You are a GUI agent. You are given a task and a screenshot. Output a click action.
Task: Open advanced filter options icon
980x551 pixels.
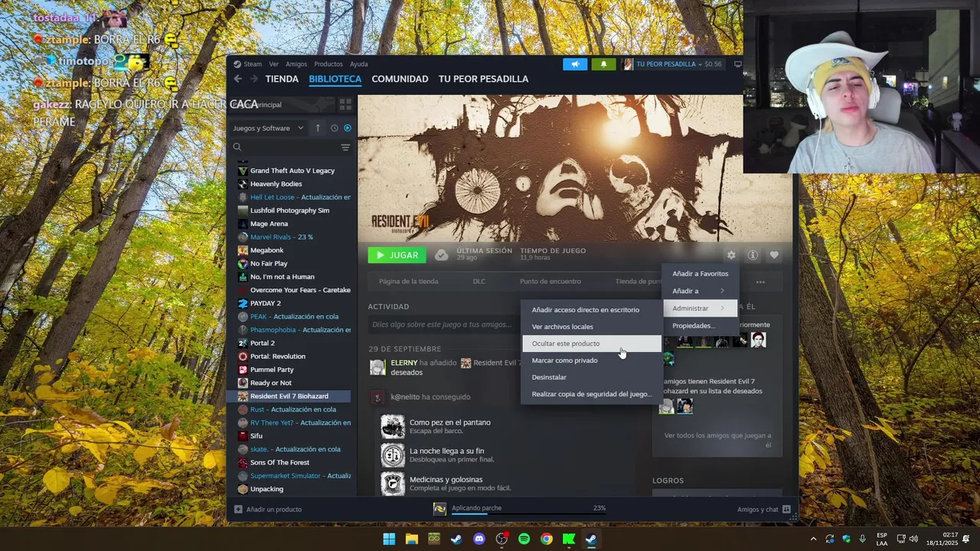tap(345, 147)
